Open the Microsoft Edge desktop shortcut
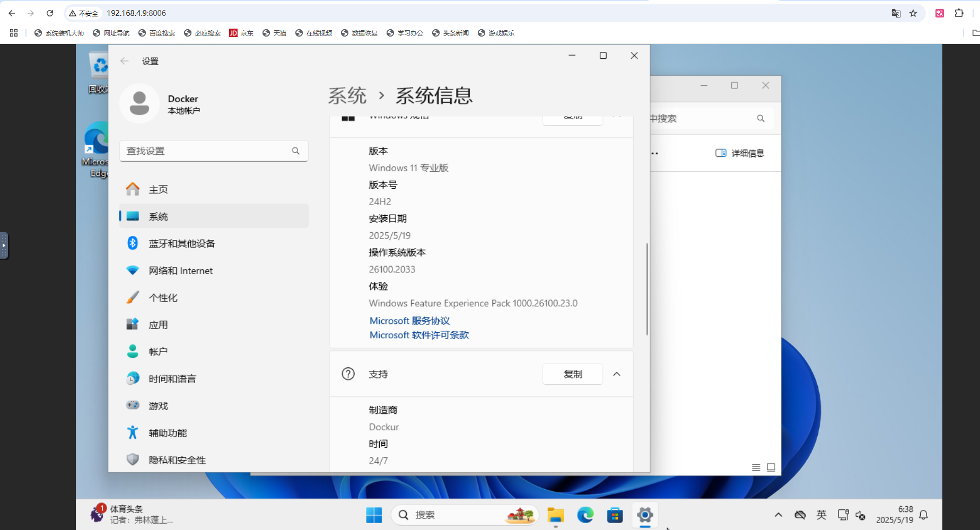The width and height of the screenshot is (980, 530). (x=96, y=150)
